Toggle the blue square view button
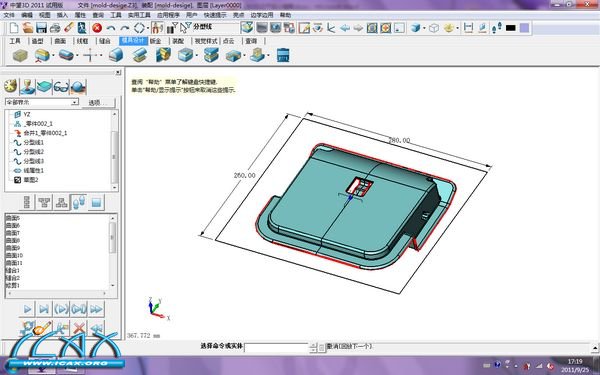 click(x=96, y=202)
